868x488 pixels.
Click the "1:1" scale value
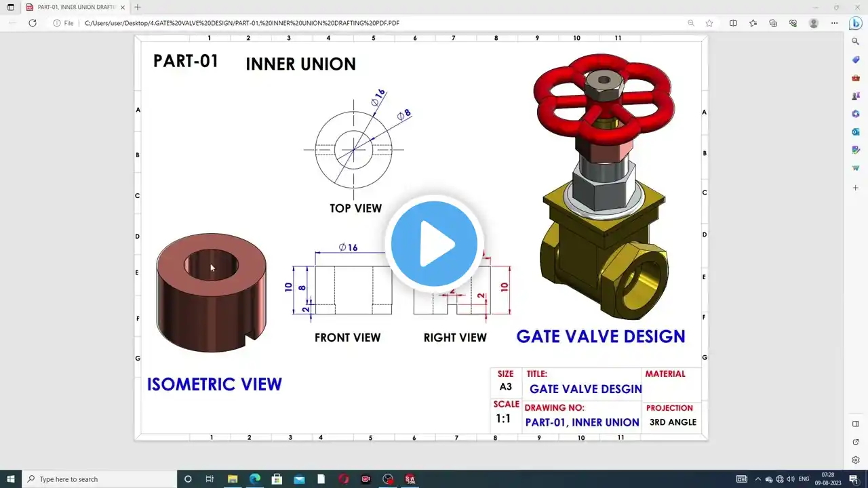tap(503, 419)
